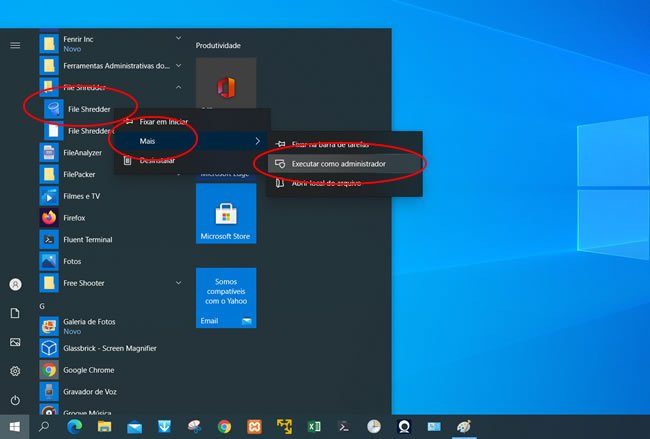Collapse the File Shredder folder
Image resolution: width=650 pixels, height=439 pixels.
[x=178, y=88]
